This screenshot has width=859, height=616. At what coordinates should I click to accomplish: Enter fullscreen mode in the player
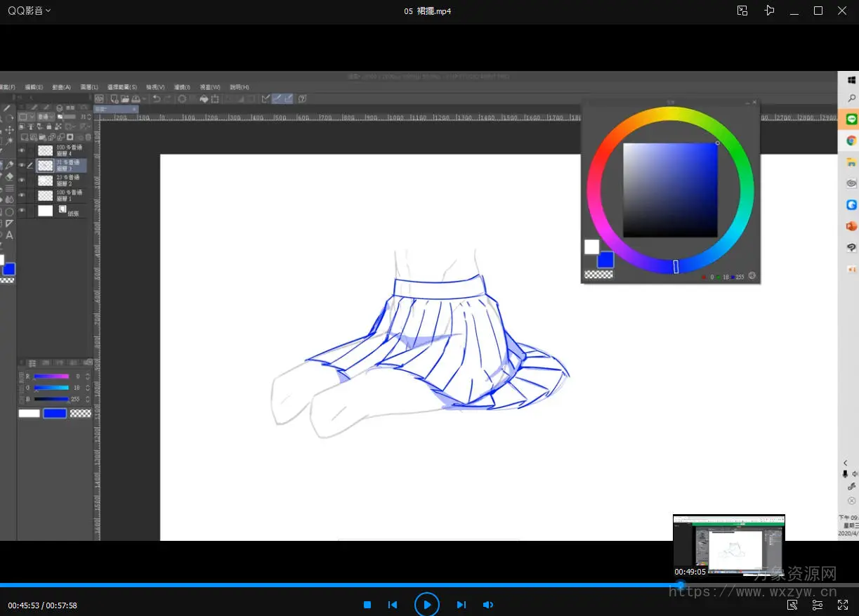(843, 605)
